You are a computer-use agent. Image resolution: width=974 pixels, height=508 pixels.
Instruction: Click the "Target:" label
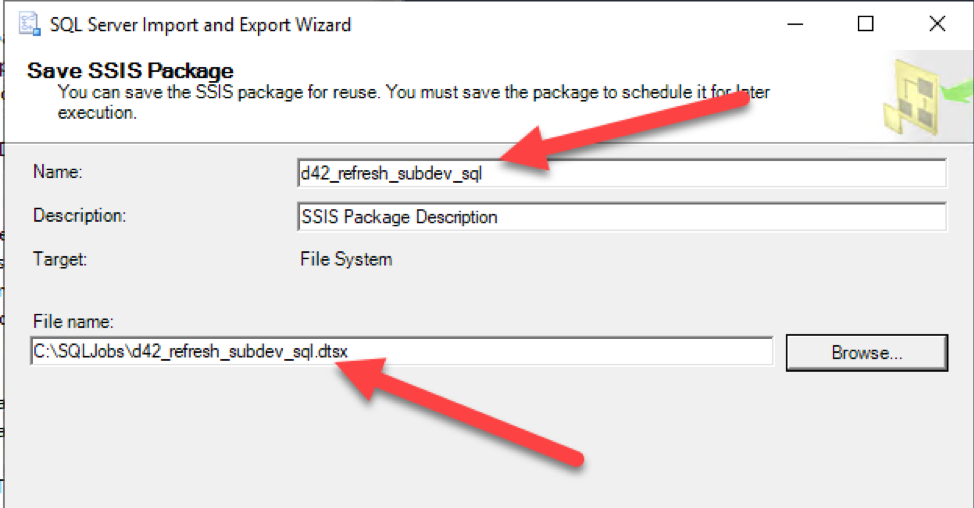pos(61,259)
